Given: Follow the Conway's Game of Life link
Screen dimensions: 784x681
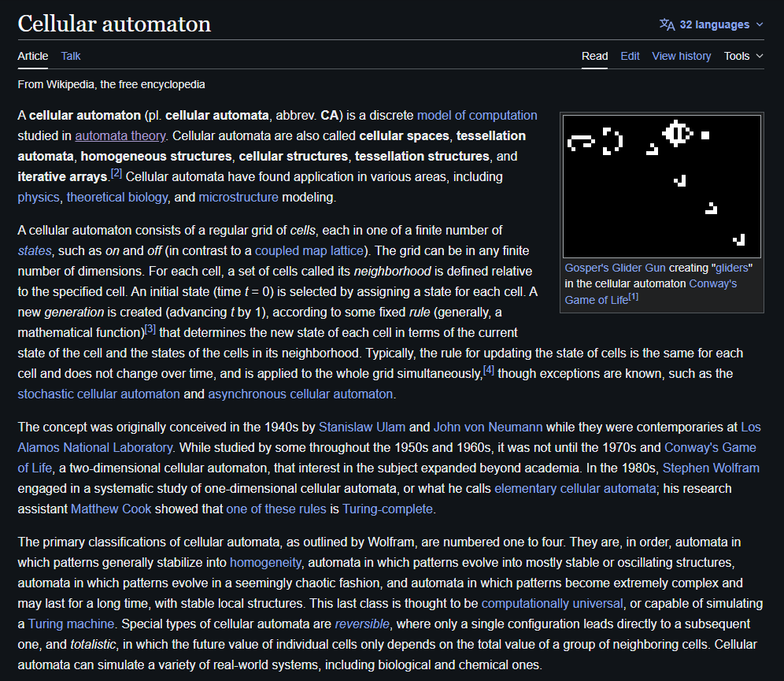Looking at the screenshot, I should (711, 447).
